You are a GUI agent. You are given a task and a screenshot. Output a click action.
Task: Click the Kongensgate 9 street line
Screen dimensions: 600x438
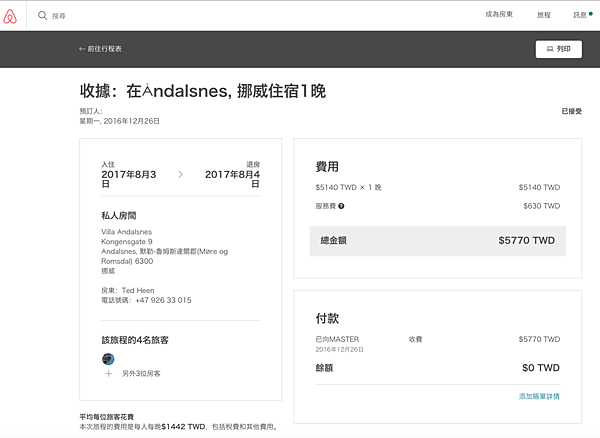(127, 242)
